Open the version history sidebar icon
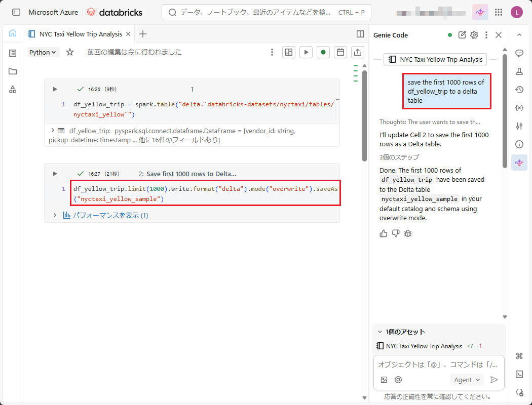 click(519, 90)
